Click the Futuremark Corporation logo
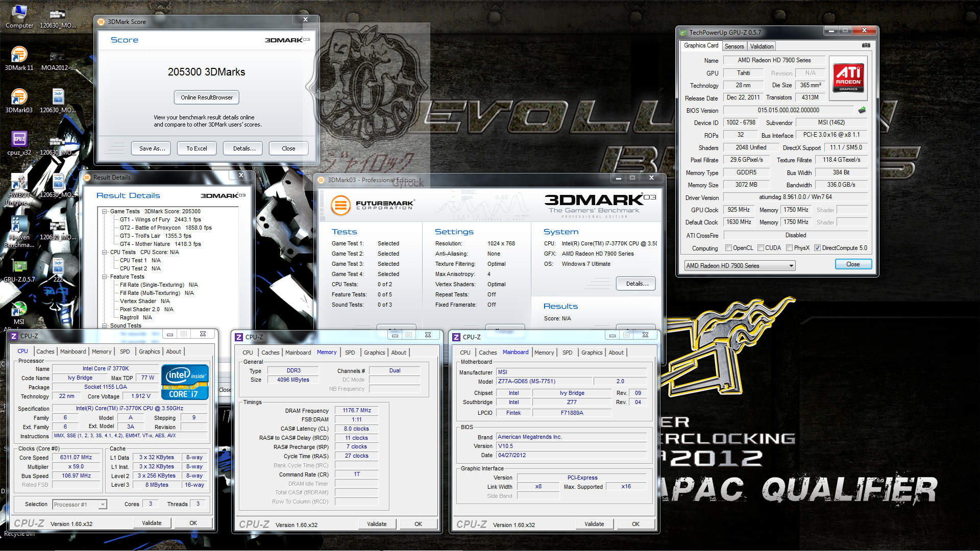The image size is (980, 551). pos(372,205)
